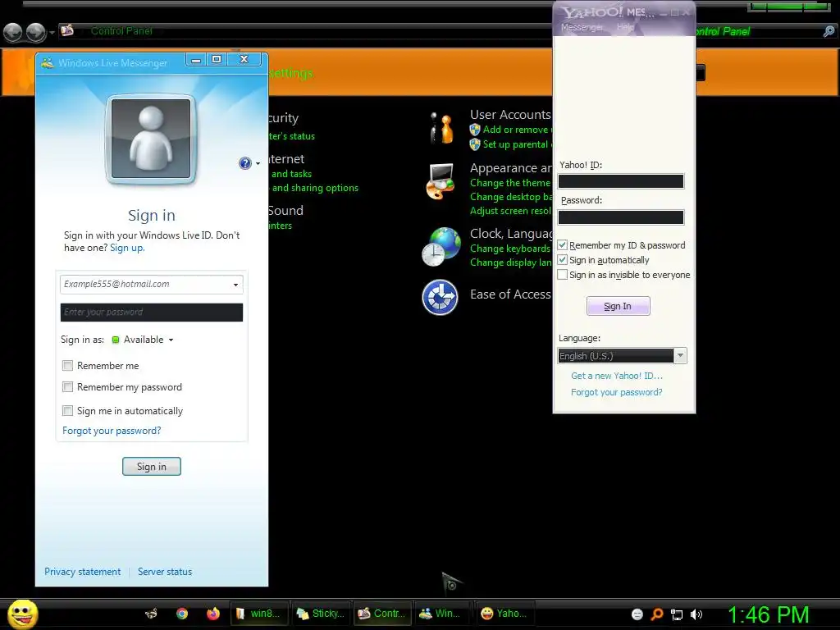Open Set up parental controls link

518,144
